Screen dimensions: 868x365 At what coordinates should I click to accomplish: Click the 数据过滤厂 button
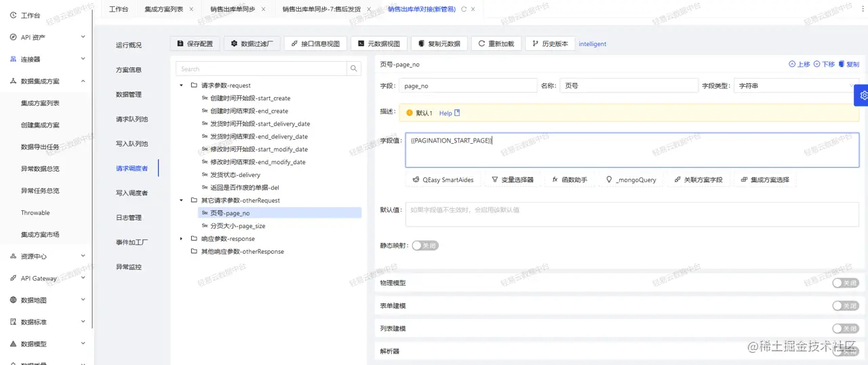pos(252,43)
